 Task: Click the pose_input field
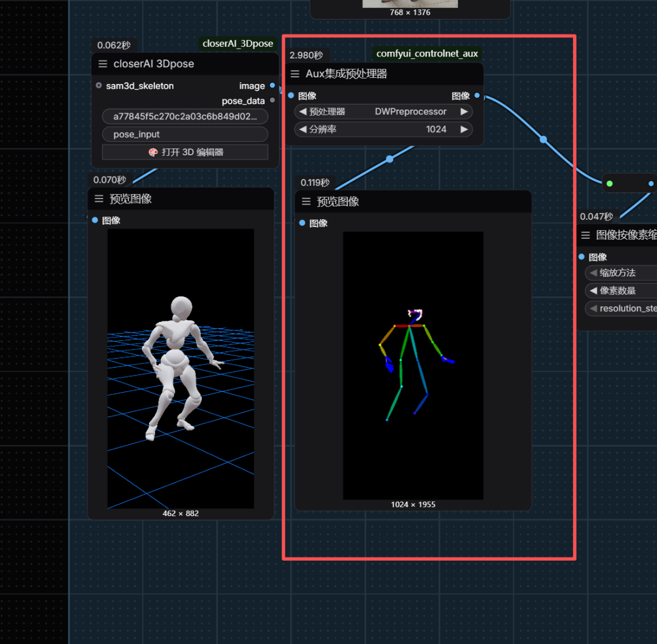coord(185,135)
